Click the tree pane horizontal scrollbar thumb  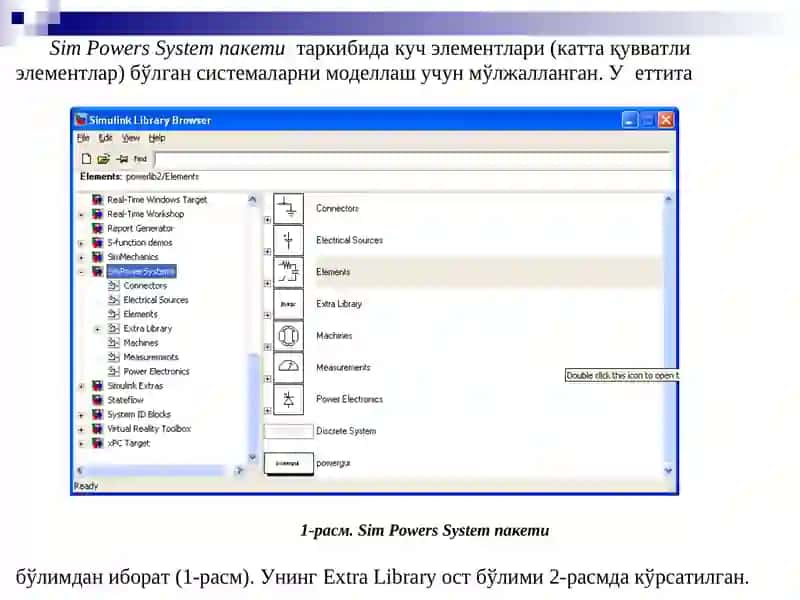tap(153, 470)
